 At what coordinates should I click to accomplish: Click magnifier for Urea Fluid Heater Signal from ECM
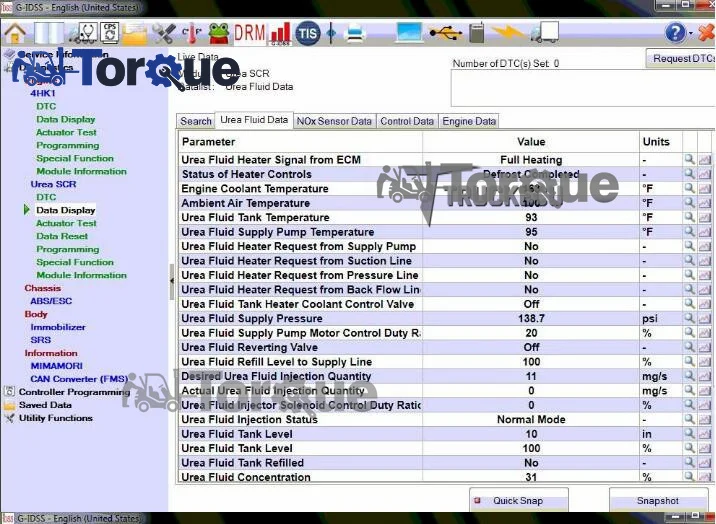pyautogui.click(x=689, y=159)
